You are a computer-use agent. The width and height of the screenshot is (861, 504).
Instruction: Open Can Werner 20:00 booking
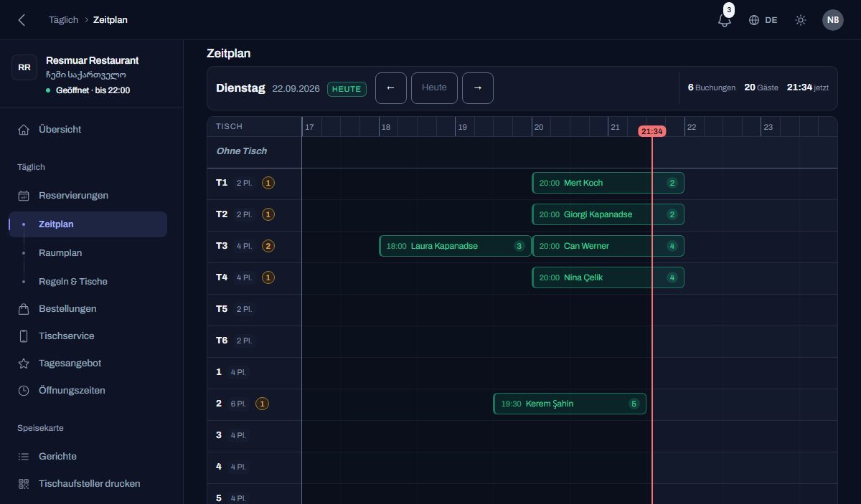[x=608, y=246]
